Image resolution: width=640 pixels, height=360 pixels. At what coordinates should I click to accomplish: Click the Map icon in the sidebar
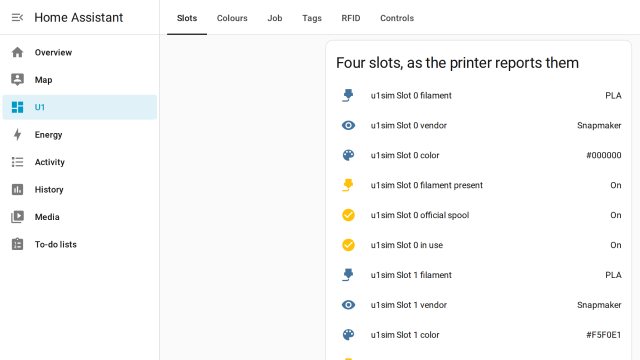(17, 80)
